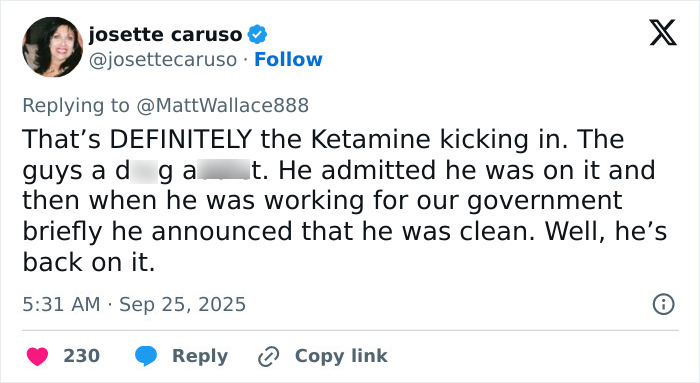Image resolution: width=700 pixels, height=383 pixels.
Task: Open josette caruso's profile photo
Action: tap(53, 47)
